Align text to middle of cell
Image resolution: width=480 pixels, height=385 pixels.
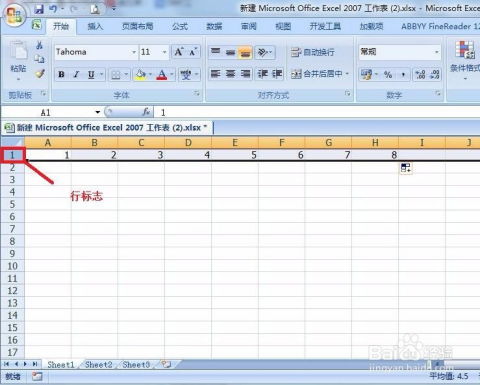230,52
